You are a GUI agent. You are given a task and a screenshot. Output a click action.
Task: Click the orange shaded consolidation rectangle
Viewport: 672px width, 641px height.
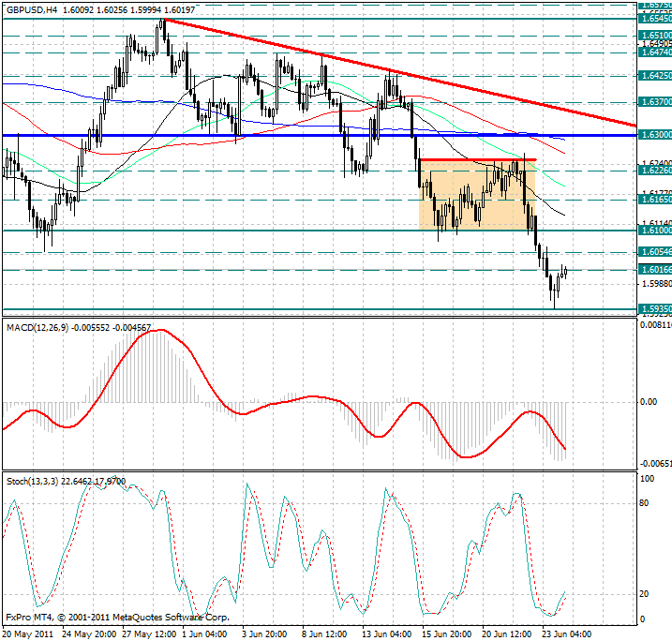(x=469, y=201)
